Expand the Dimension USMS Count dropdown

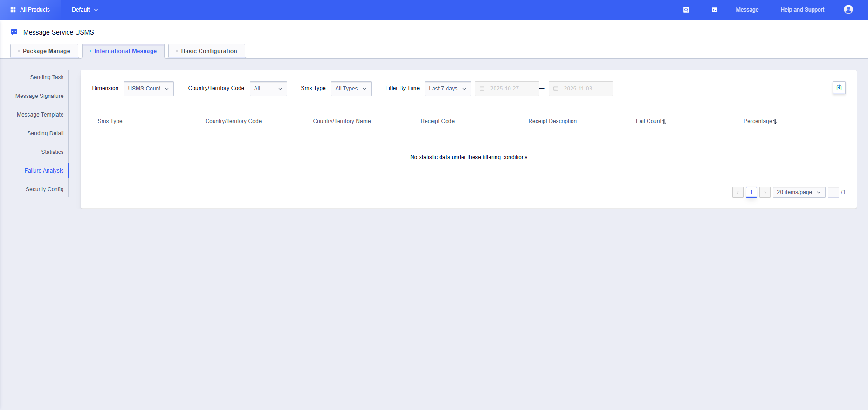148,89
